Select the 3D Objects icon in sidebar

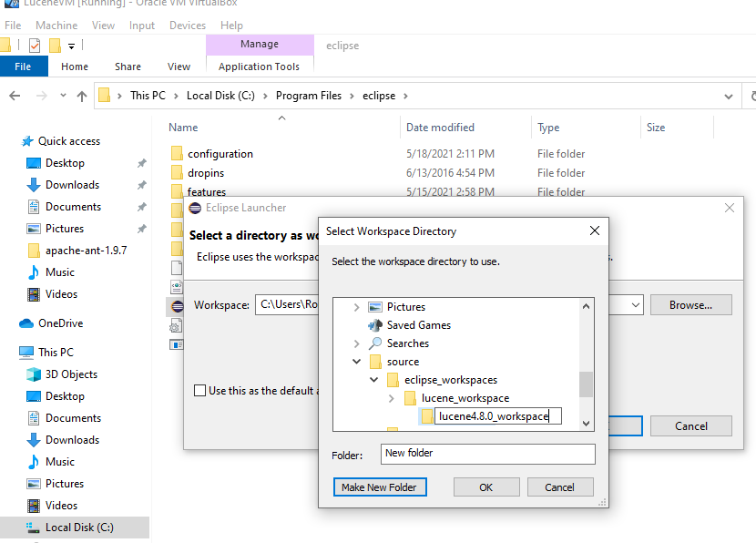coord(33,374)
